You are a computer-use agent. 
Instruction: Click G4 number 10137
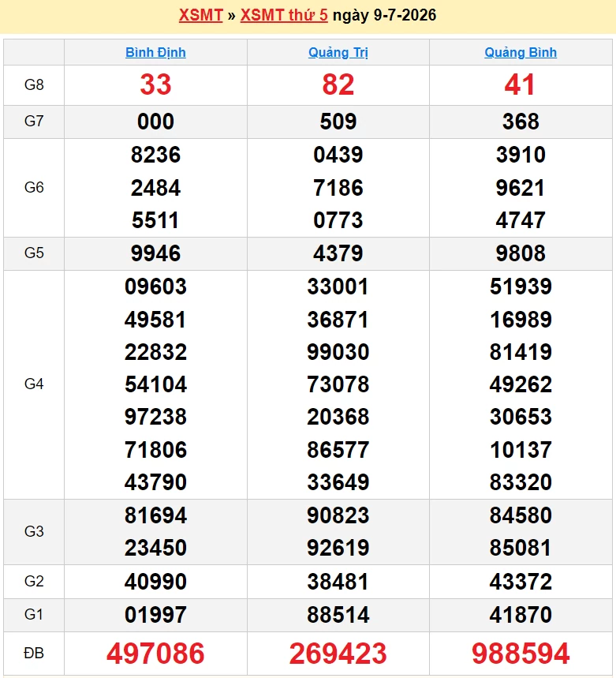pyautogui.click(x=521, y=450)
